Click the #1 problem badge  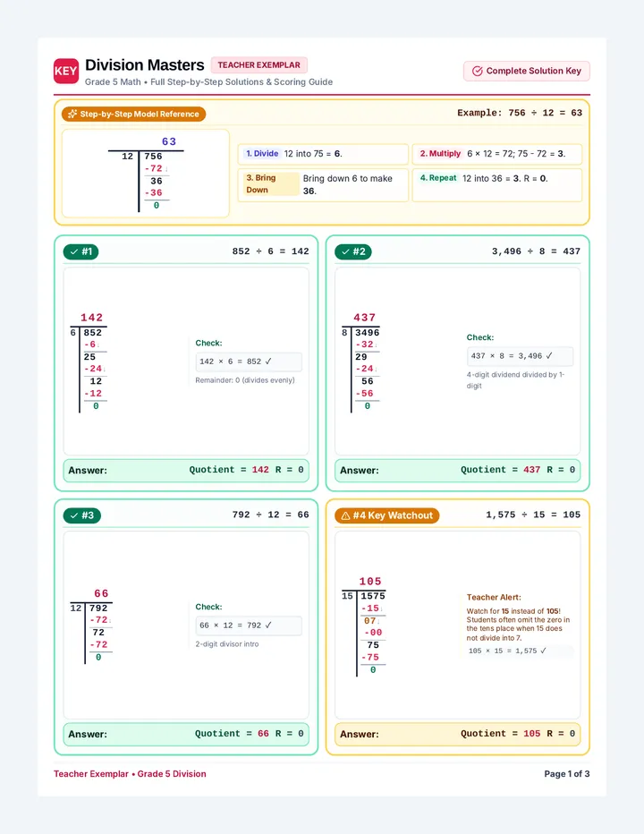coord(80,251)
